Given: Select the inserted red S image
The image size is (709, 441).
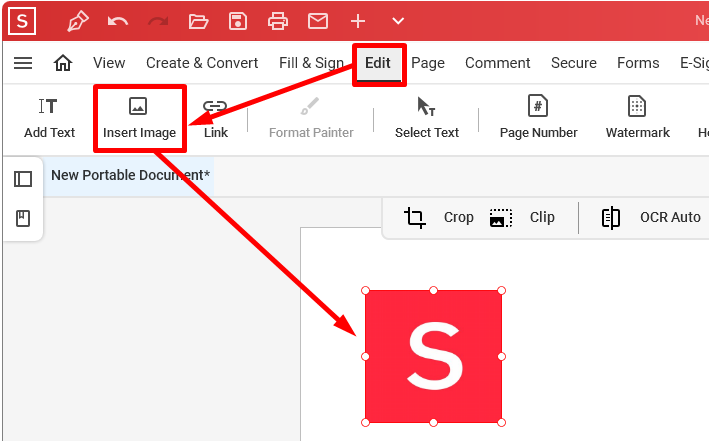Looking at the screenshot, I should 434,356.
